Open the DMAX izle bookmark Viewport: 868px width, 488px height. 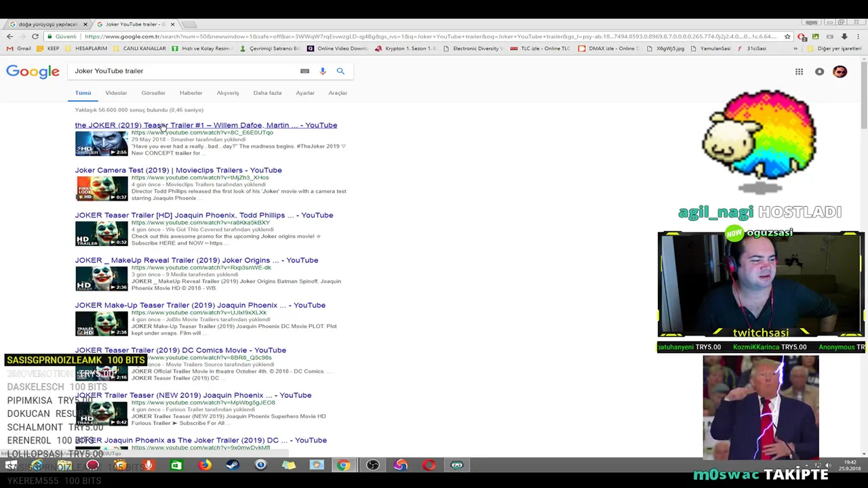[609, 48]
